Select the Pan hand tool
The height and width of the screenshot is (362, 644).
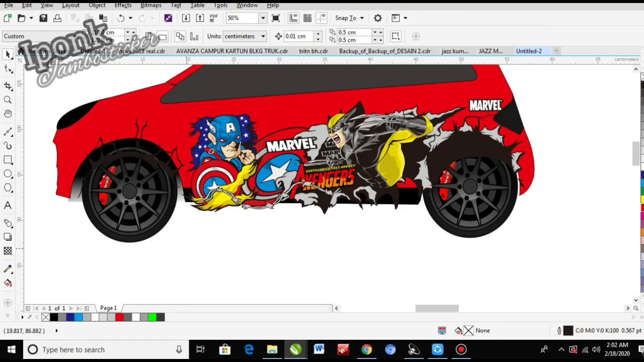(x=8, y=114)
